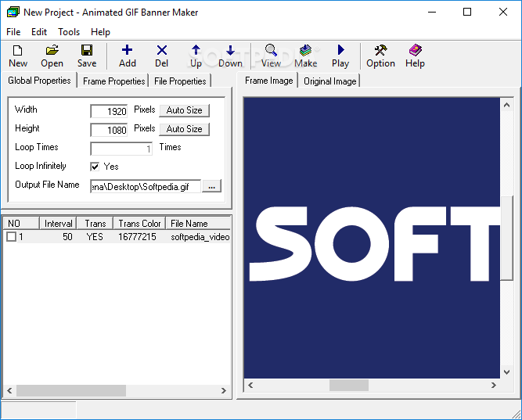This screenshot has width=522, height=420.
Task: Click the image preview right scroll arrow
Action: tap(494, 385)
